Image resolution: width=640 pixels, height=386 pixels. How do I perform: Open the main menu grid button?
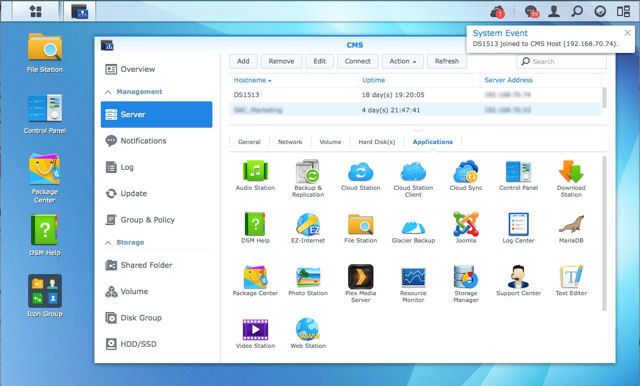click(x=36, y=11)
